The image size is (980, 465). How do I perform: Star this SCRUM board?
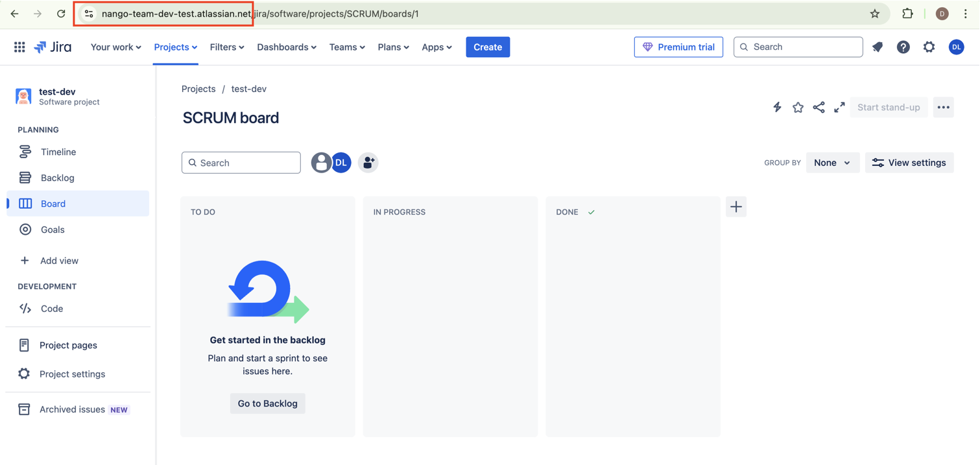click(x=798, y=107)
